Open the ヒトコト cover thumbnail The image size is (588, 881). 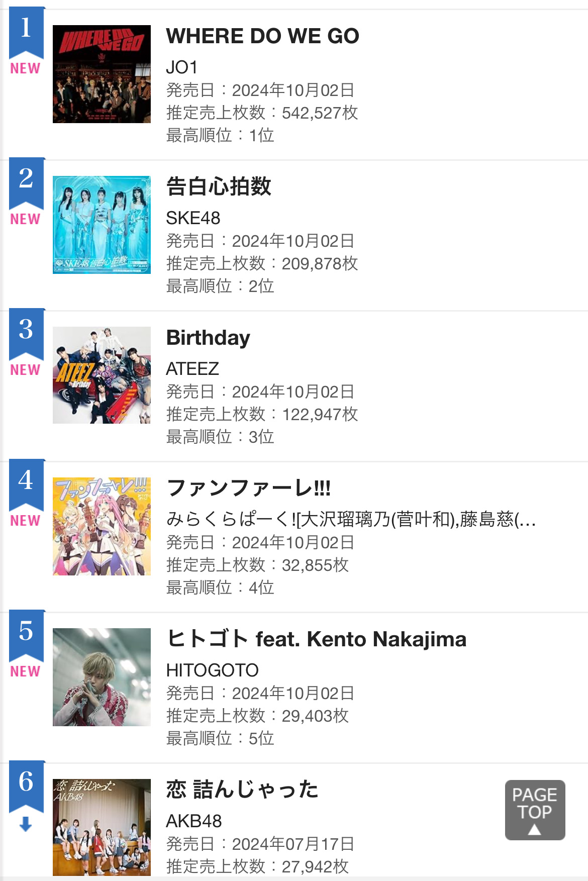(x=102, y=677)
